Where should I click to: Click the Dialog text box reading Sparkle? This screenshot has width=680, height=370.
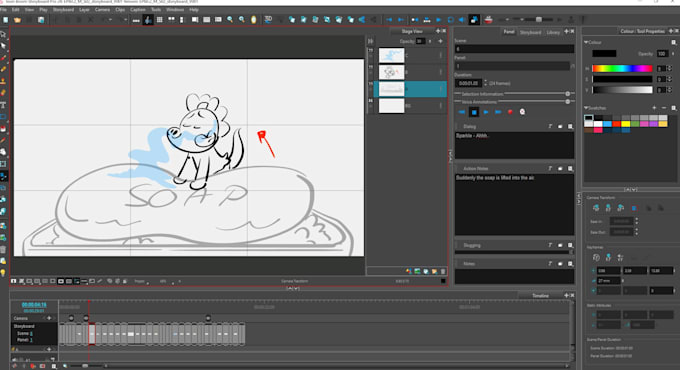pyautogui.click(x=514, y=145)
